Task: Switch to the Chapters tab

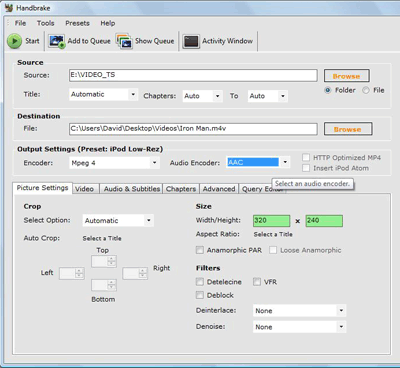Action: 181,189
